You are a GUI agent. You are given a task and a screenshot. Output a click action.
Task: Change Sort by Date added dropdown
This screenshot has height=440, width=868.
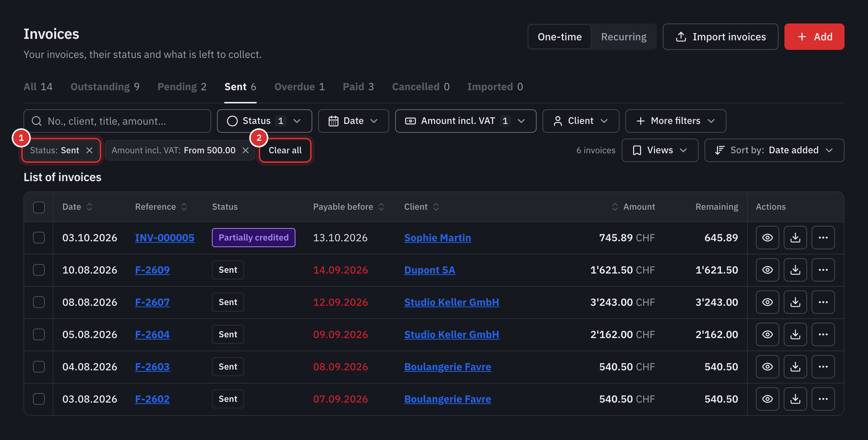click(774, 150)
